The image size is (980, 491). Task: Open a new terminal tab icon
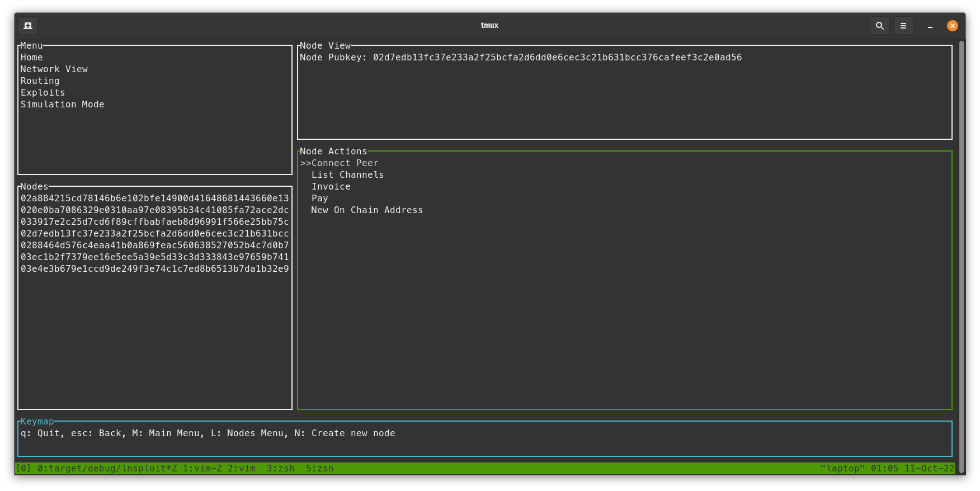(28, 26)
